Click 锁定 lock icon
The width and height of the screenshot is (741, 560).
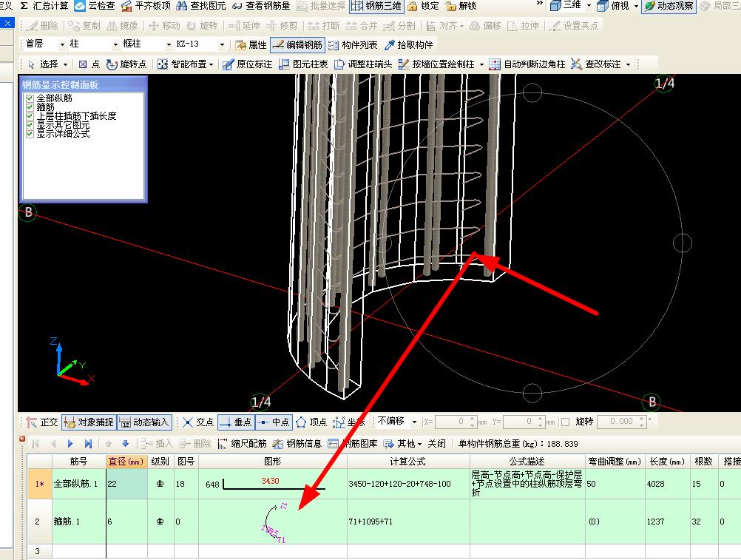tap(424, 6)
